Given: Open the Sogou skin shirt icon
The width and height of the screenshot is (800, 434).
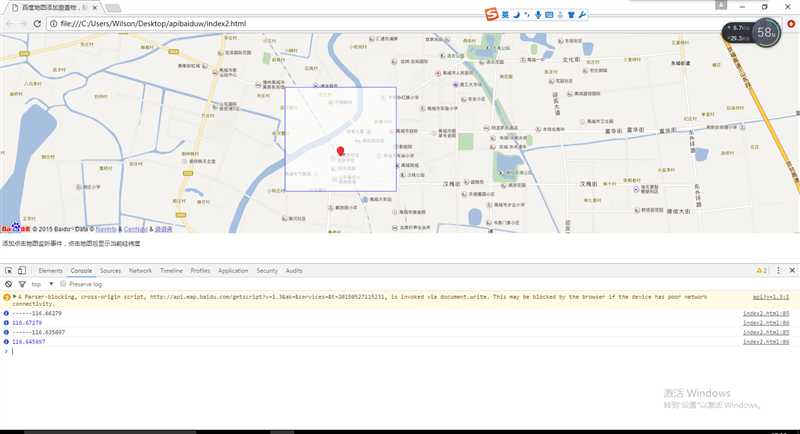Looking at the screenshot, I should coord(571,15).
